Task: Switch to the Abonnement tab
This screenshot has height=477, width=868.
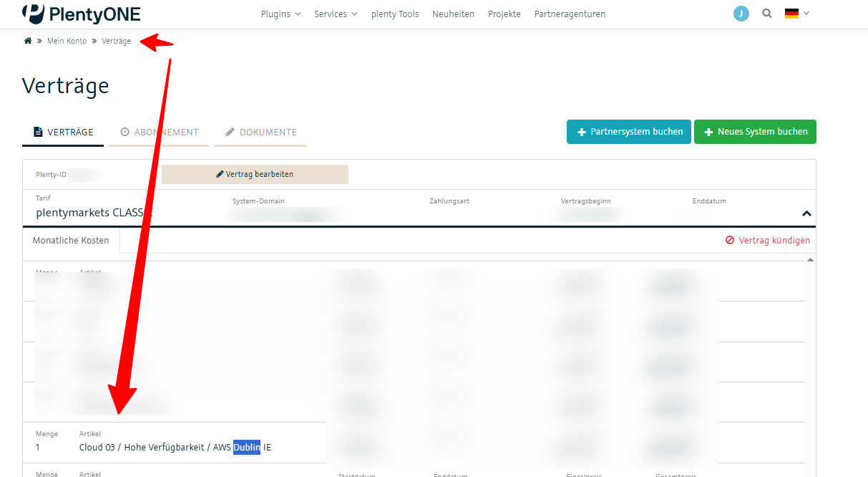Action: point(159,132)
